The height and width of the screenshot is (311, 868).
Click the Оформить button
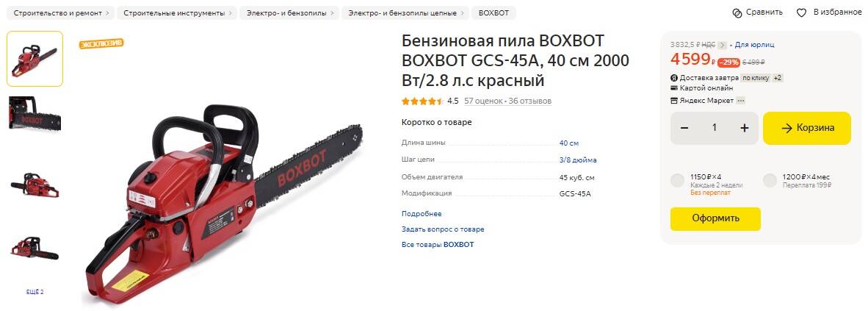pos(715,219)
